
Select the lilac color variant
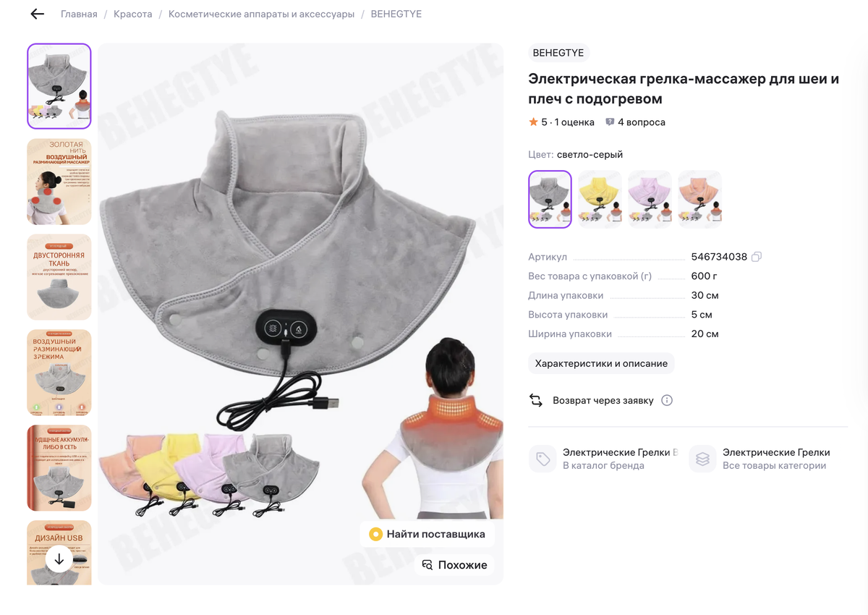tap(650, 199)
